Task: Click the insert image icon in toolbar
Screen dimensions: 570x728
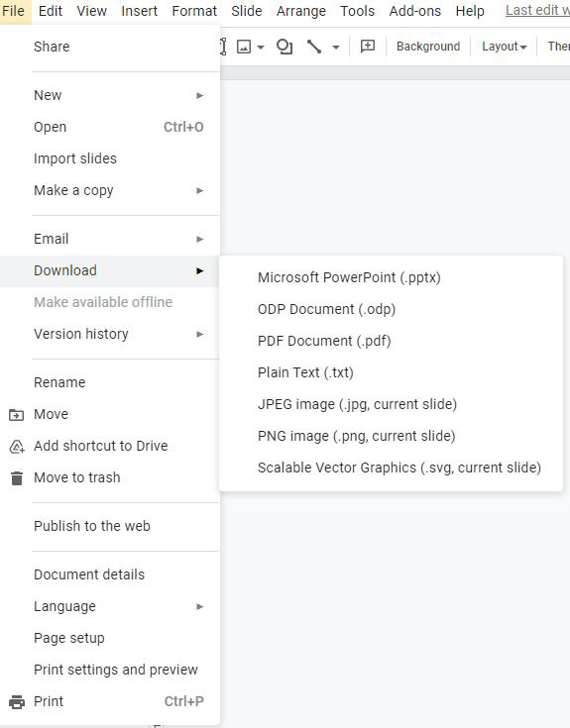Action: (244, 47)
